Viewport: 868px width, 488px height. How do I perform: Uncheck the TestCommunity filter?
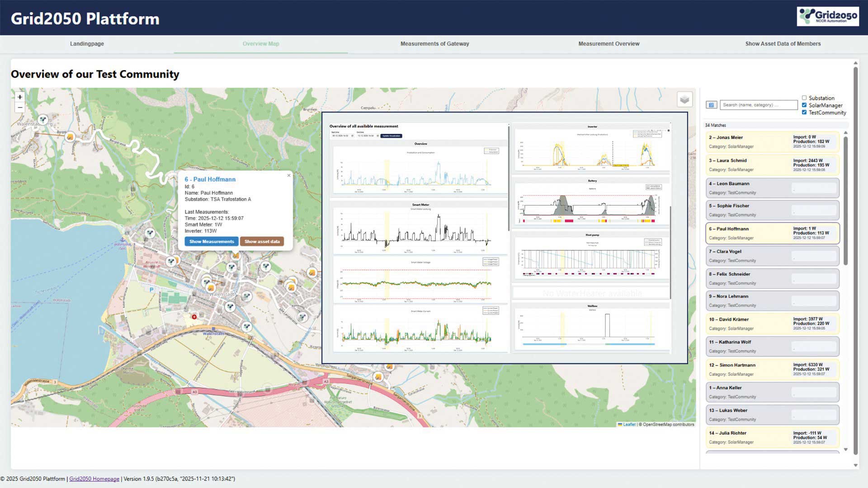tap(804, 113)
